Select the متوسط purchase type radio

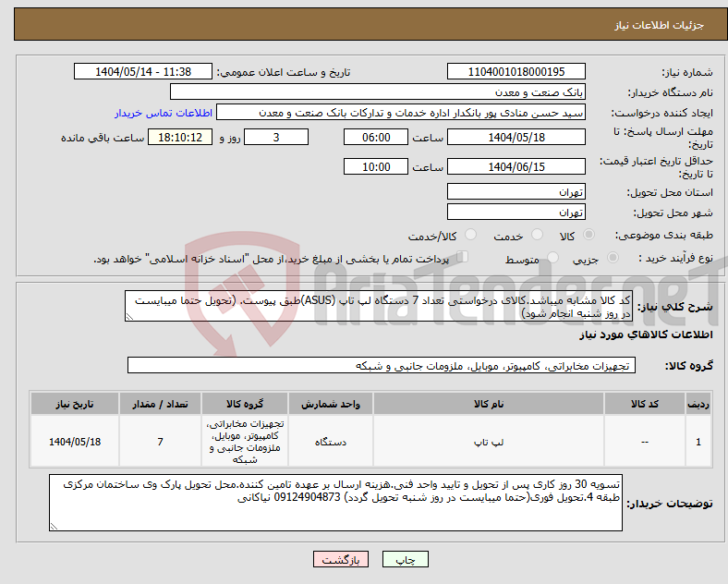pos(553,257)
